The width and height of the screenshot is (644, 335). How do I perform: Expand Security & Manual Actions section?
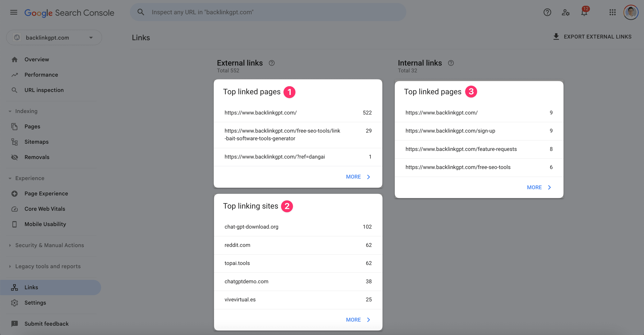[x=10, y=245]
